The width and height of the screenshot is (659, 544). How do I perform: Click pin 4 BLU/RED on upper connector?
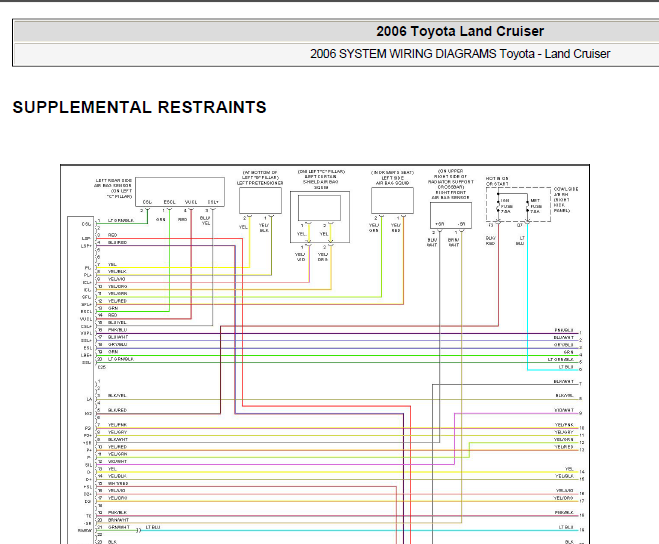tap(117, 243)
